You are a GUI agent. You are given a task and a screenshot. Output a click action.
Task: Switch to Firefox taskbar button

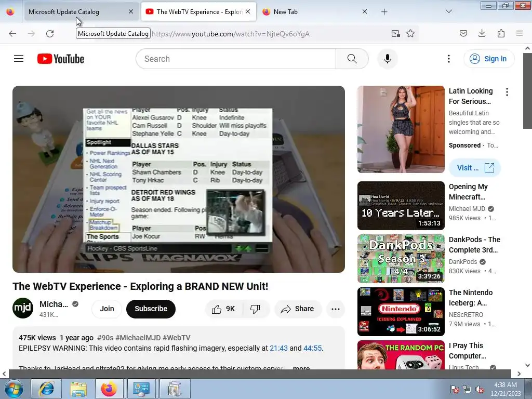(x=109, y=389)
